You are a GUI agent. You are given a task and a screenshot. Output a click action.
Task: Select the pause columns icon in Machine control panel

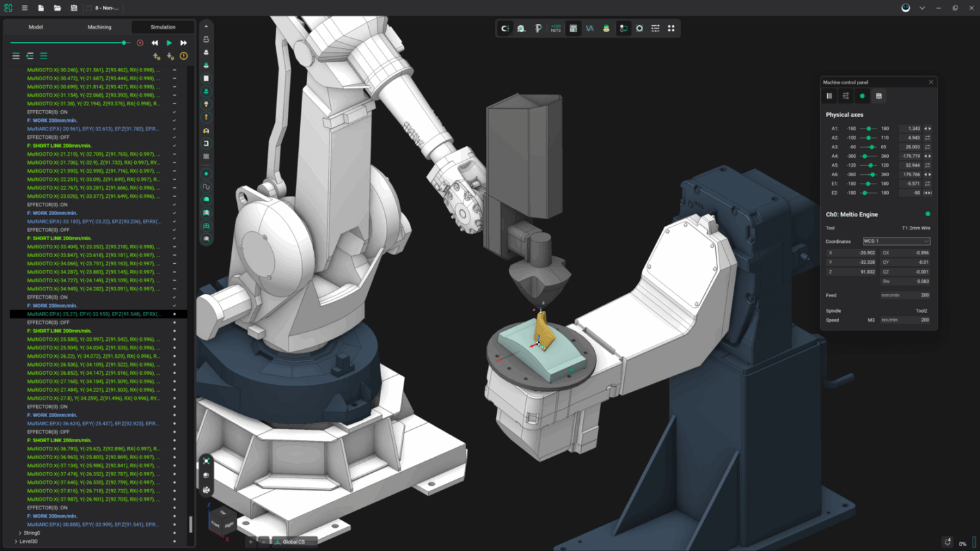click(x=829, y=96)
